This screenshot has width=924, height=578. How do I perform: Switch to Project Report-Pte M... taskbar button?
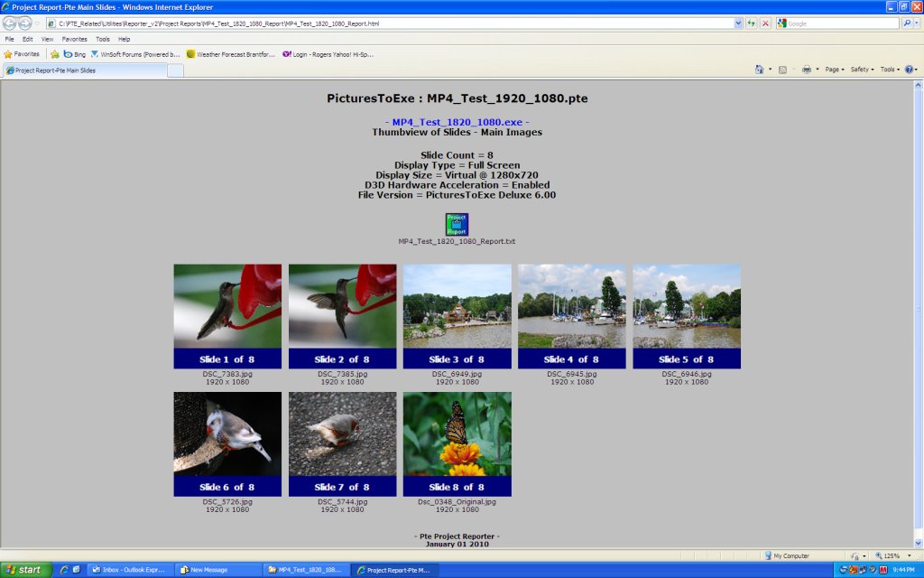pyautogui.click(x=393, y=570)
